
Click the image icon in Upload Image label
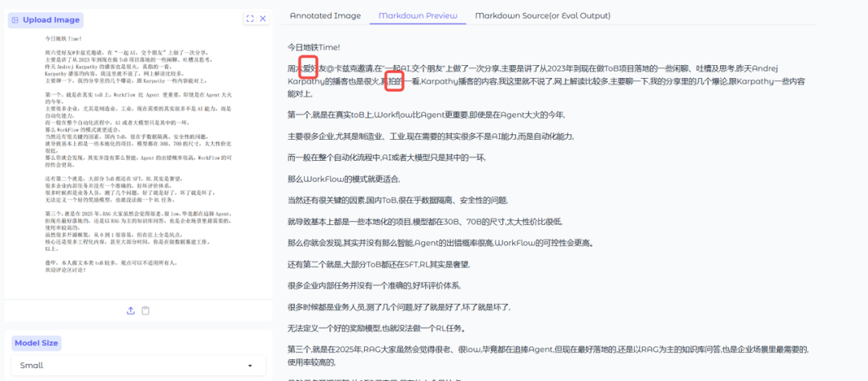pyautogui.click(x=15, y=20)
